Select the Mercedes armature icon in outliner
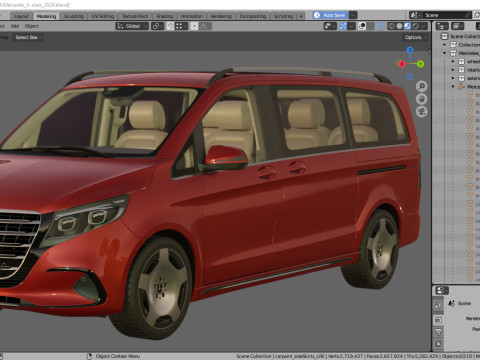 (x=461, y=86)
